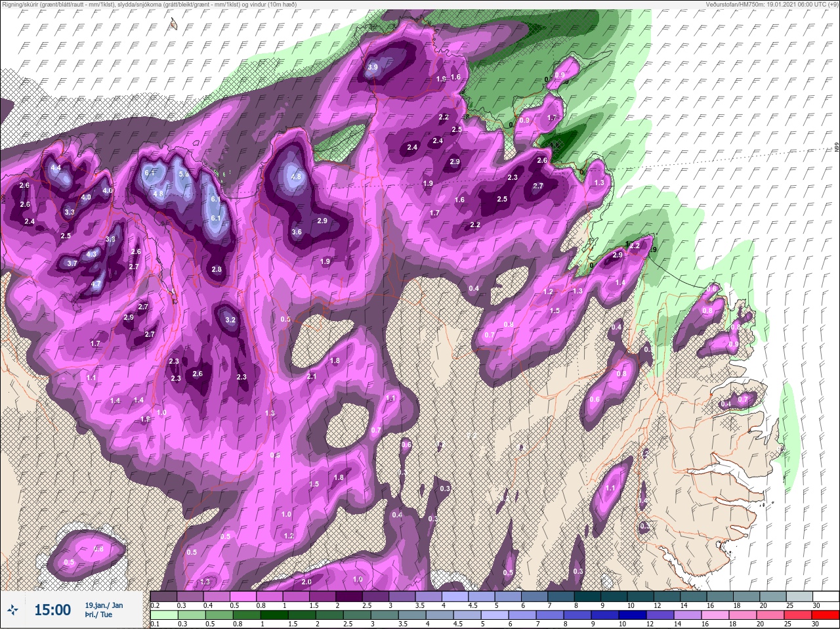
Task: Click the 3.8 precipitation value on map
Action: [x=110, y=240]
